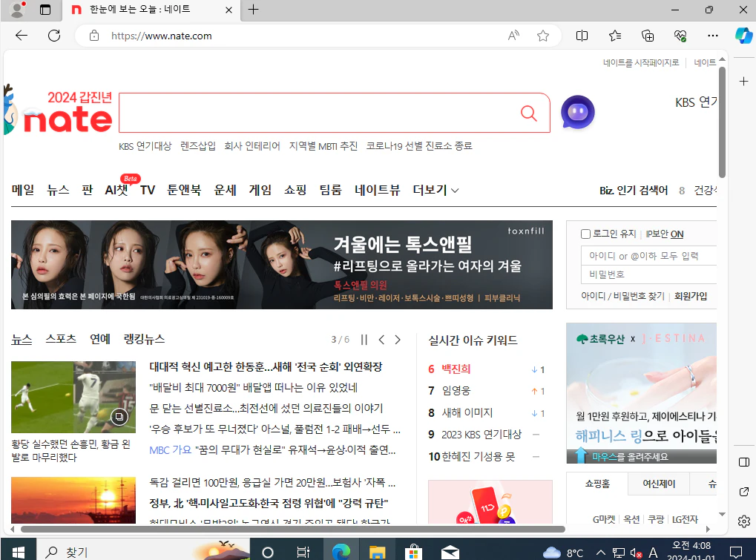Image resolution: width=756 pixels, height=560 pixels.
Task: Click the browser back arrow
Action: [22, 35]
